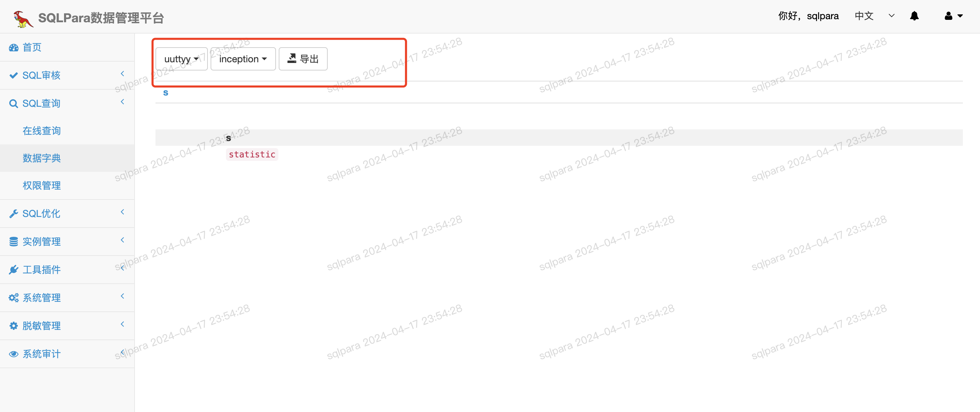The image size is (980, 412).
Task: Select 权限管理 in the sidebar
Action: (42, 185)
